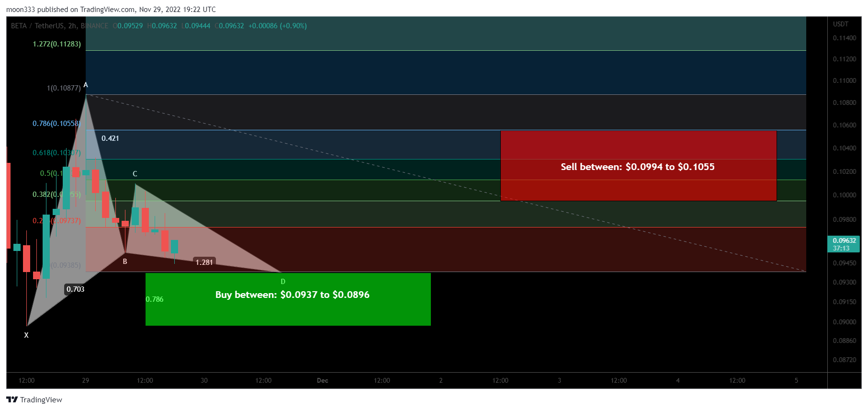Click date 5 on the time axis

coord(796,380)
